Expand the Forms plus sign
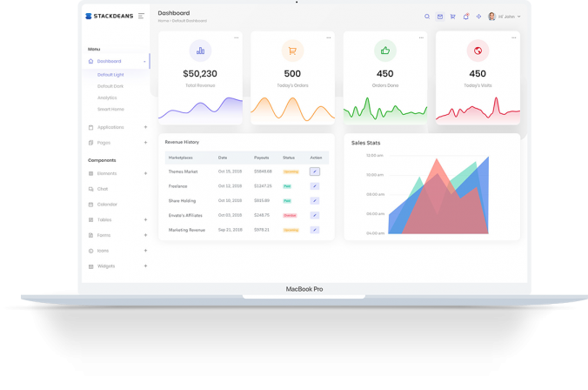Screen dimensions: 588x390 point(145,235)
